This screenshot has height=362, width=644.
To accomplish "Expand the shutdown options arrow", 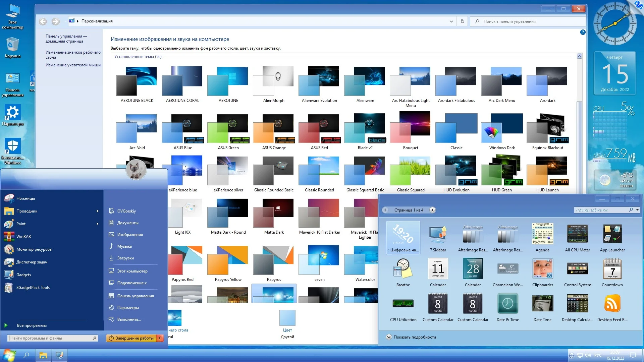I will (x=160, y=338).
